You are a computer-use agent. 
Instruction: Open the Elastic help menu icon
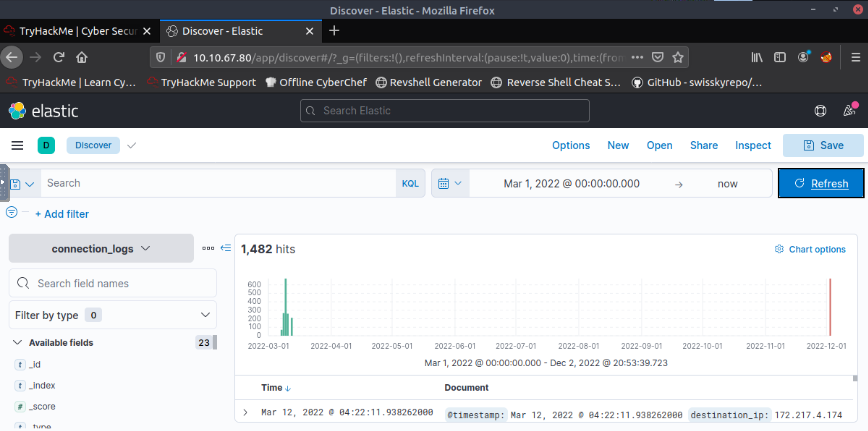(x=820, y=110)
